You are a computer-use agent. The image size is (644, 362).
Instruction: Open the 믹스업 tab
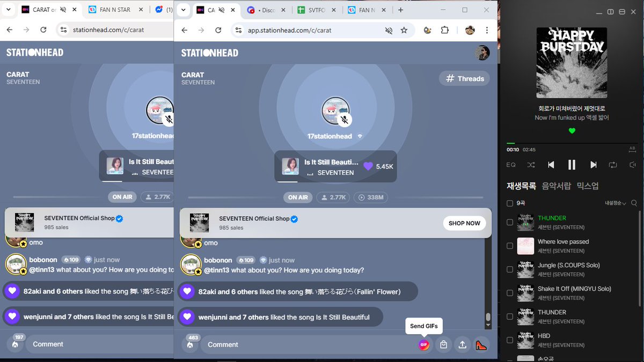point(588,186)
